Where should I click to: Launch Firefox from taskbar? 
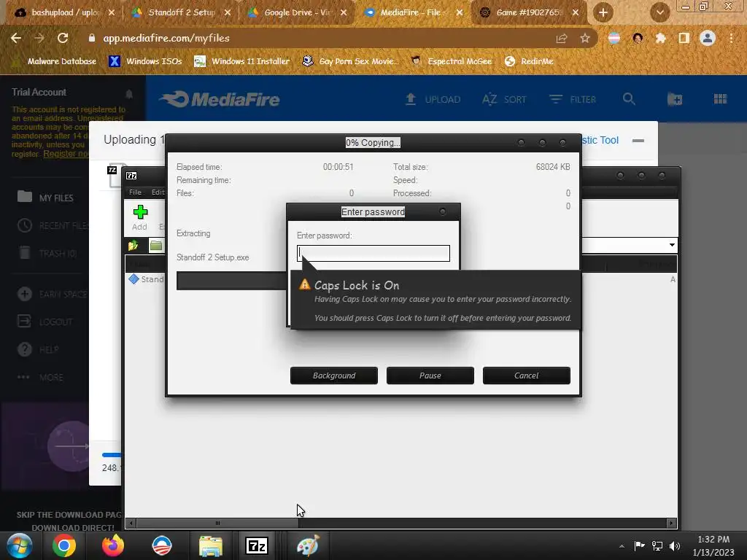[x=113, y=545]
